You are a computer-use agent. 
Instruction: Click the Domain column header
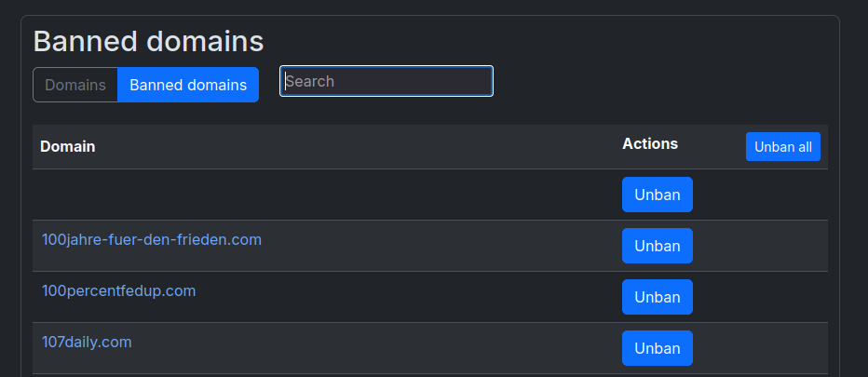(x=68, y=147)
